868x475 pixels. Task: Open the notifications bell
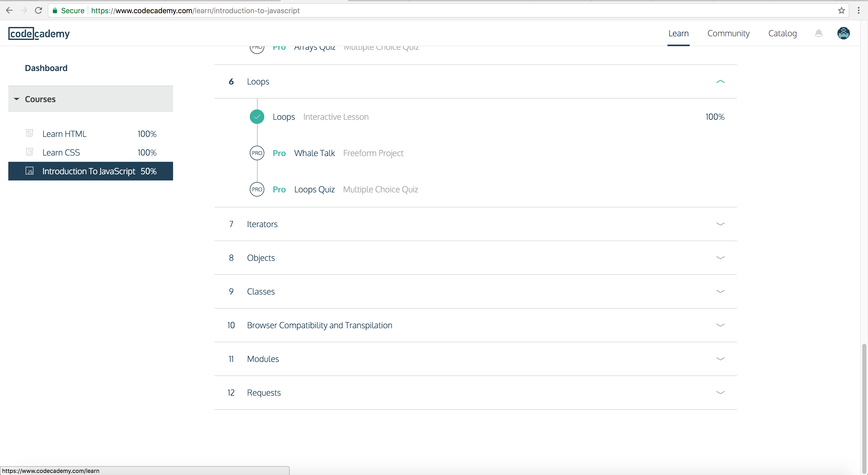[819, 33]
